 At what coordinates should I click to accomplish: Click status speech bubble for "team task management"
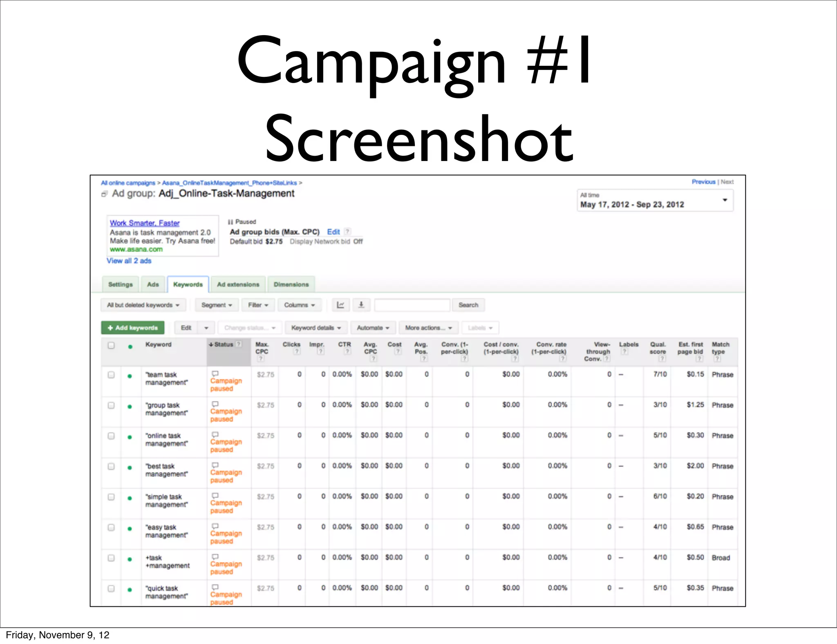tap(215, 373)
